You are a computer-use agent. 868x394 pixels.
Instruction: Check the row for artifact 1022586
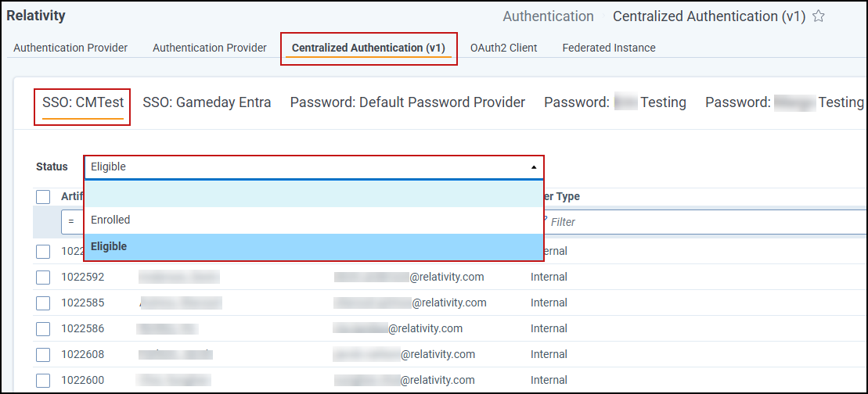tap(43, 329)
